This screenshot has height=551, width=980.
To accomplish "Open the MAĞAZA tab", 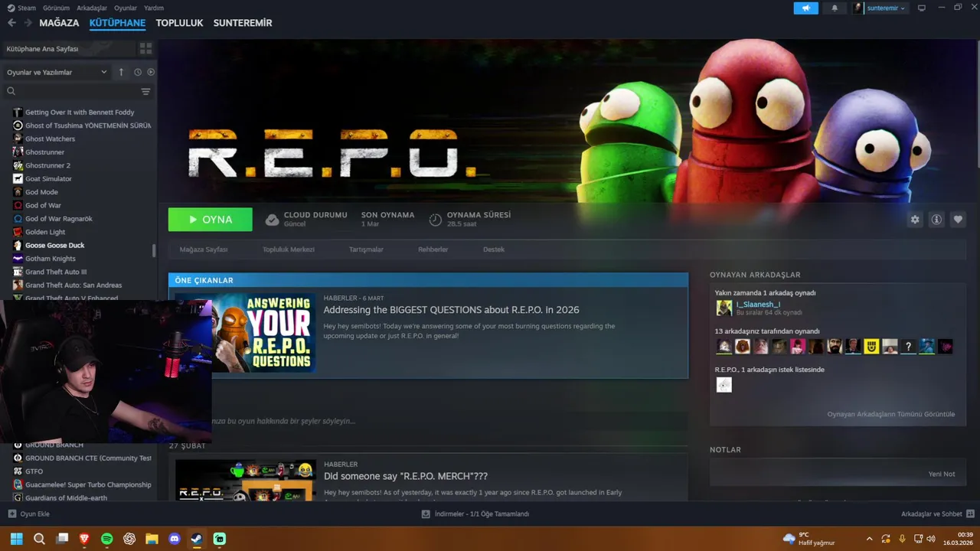I will coord(59,23).
